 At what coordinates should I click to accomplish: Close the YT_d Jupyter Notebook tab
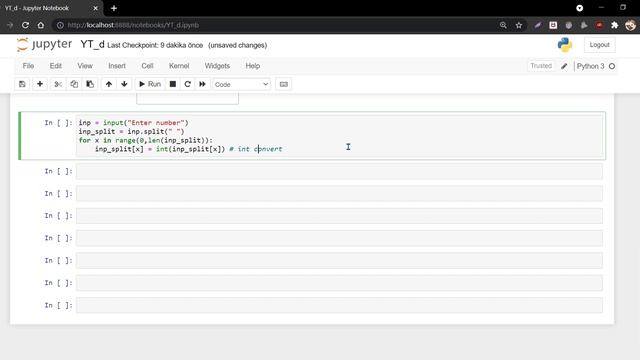tap(96, 8)
